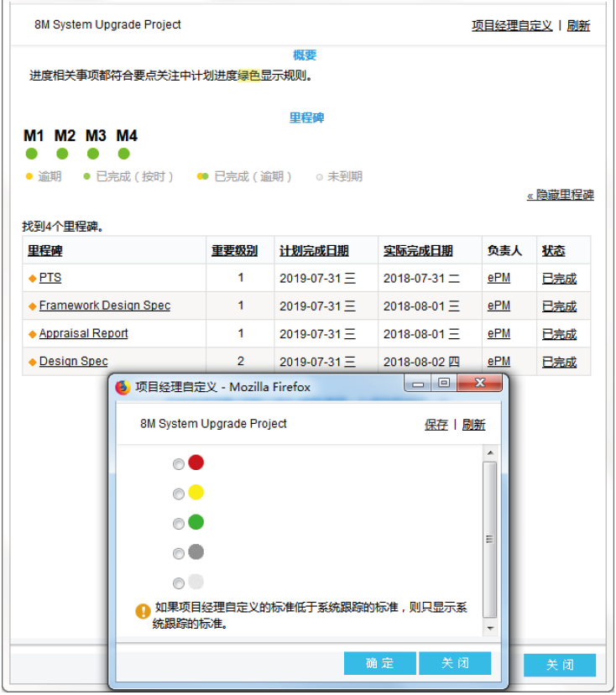
Task: Click the M1 green milestone dot
Action: pos(31,154)
